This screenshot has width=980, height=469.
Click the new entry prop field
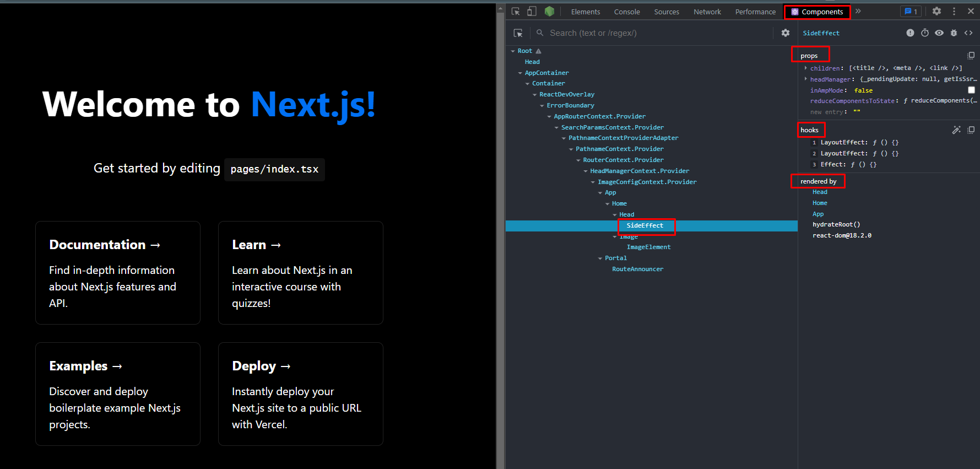[x=826, y=112]
